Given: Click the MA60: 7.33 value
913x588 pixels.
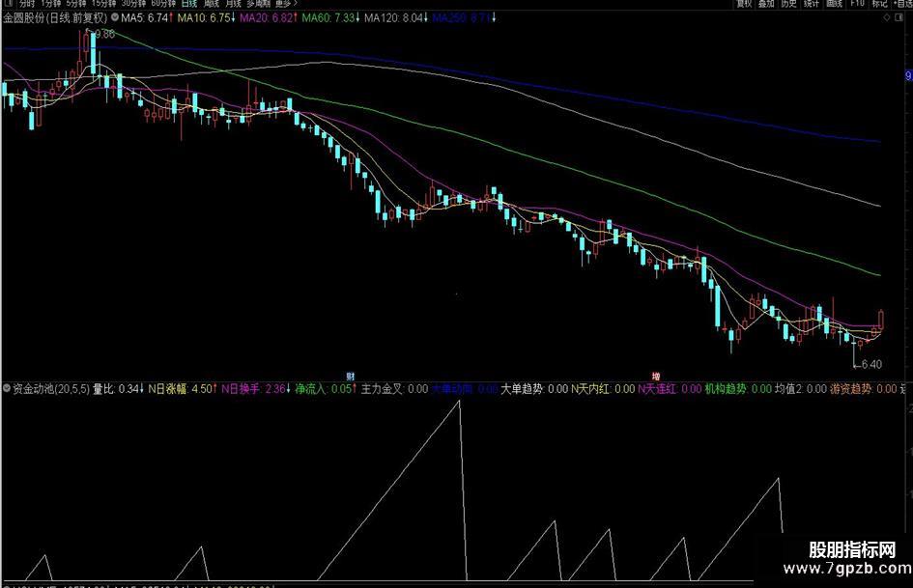Looking at the screenshot, I should 330,18.
